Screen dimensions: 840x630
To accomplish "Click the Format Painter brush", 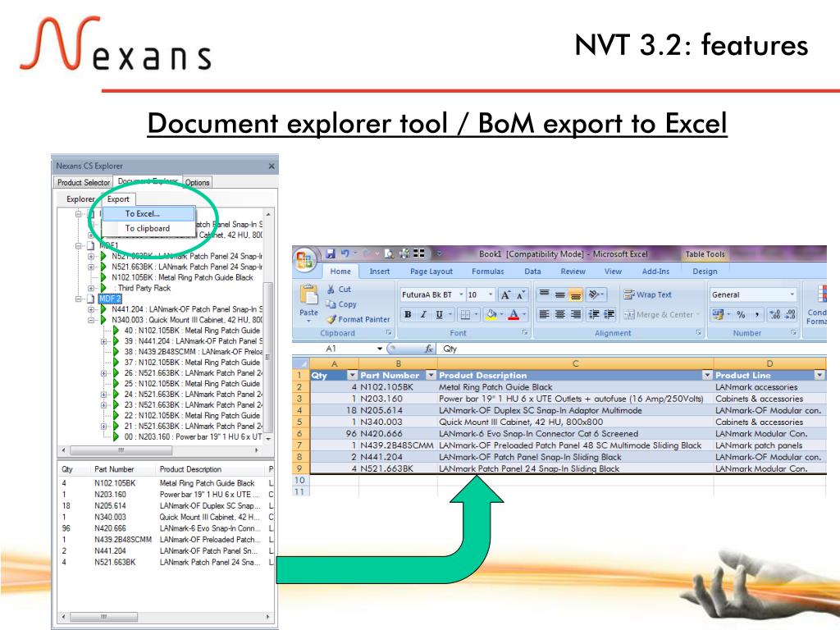I will [331, 319].
